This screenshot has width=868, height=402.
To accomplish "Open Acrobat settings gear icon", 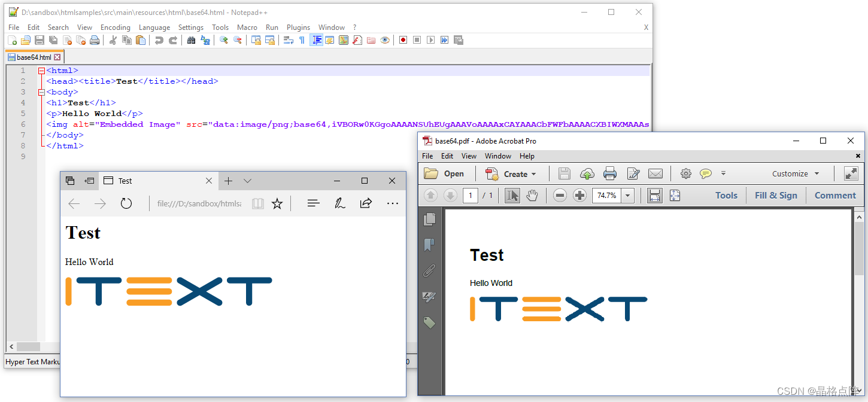I will click(686, 173).
